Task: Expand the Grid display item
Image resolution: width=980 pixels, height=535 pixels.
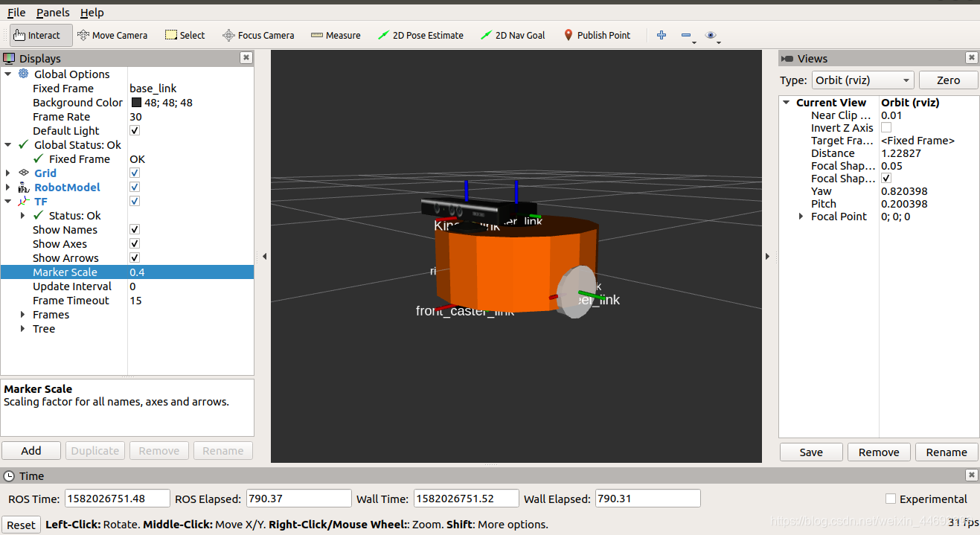Action: pos(8,173)
